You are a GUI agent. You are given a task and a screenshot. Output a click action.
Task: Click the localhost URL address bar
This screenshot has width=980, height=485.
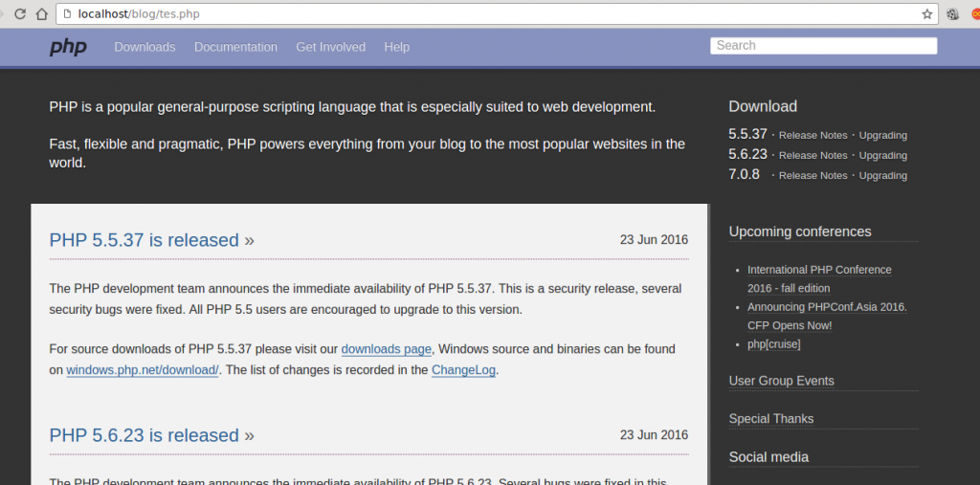coord(479,14)
